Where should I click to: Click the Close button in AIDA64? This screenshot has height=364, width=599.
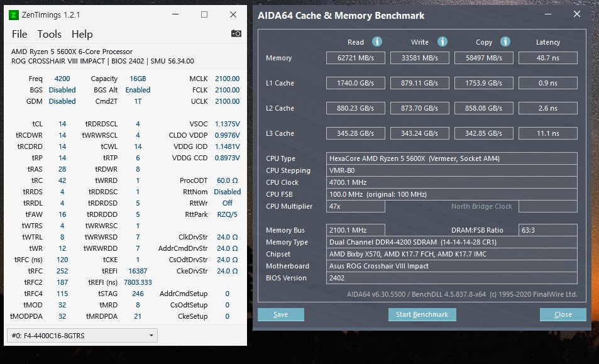563,314
